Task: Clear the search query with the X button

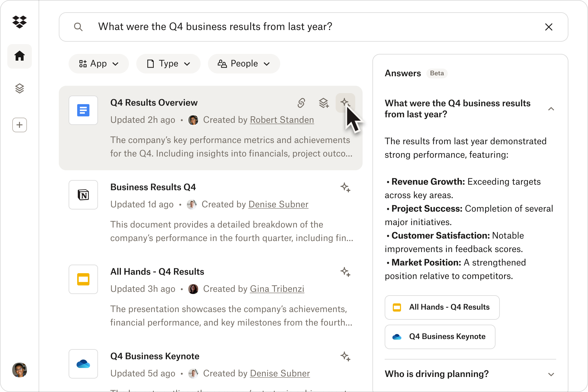Action: 549,27
